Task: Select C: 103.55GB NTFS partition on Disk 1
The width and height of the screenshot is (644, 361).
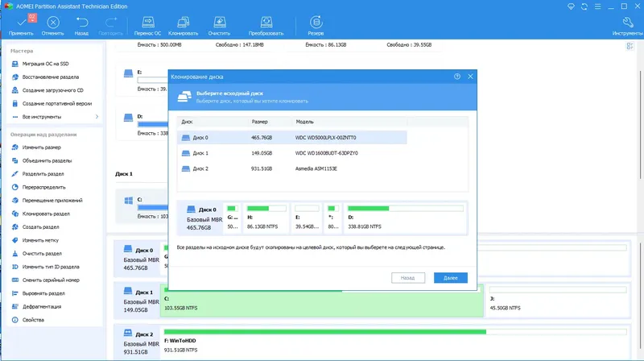Action: (321, 304)
